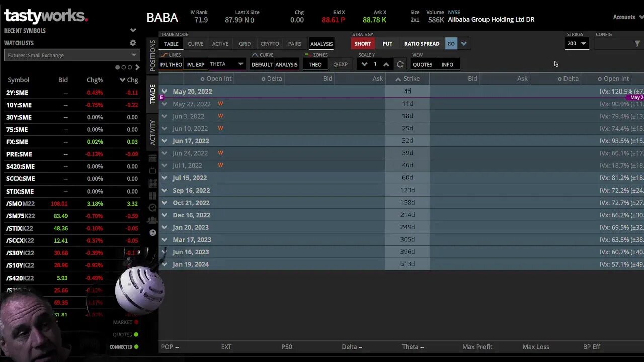The height and width of the screenshot is (362, 644).
Task: Select RATIO SPREAD strategy button
Action: [422, 44]
